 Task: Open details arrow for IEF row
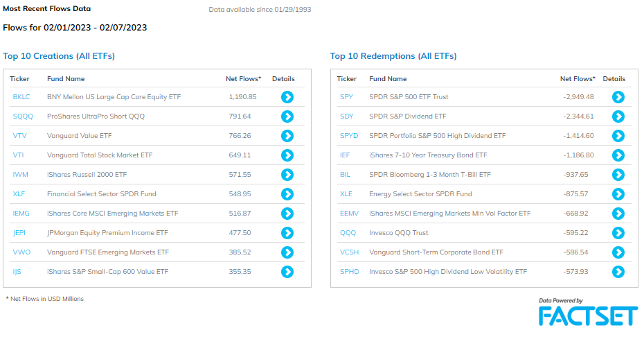[618, 155]
